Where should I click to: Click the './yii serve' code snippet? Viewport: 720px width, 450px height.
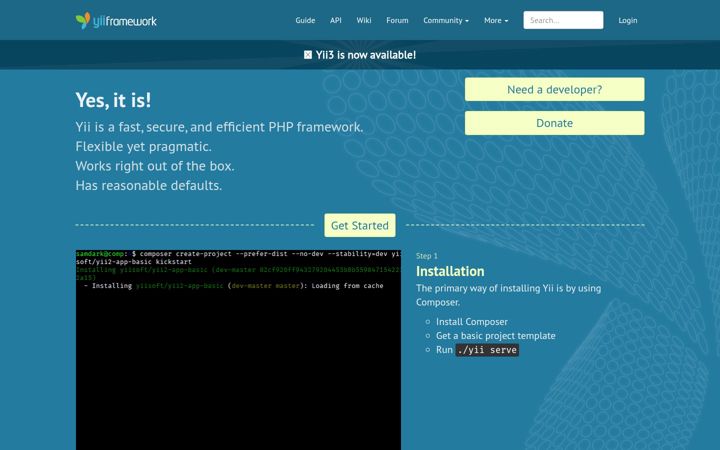487,350
